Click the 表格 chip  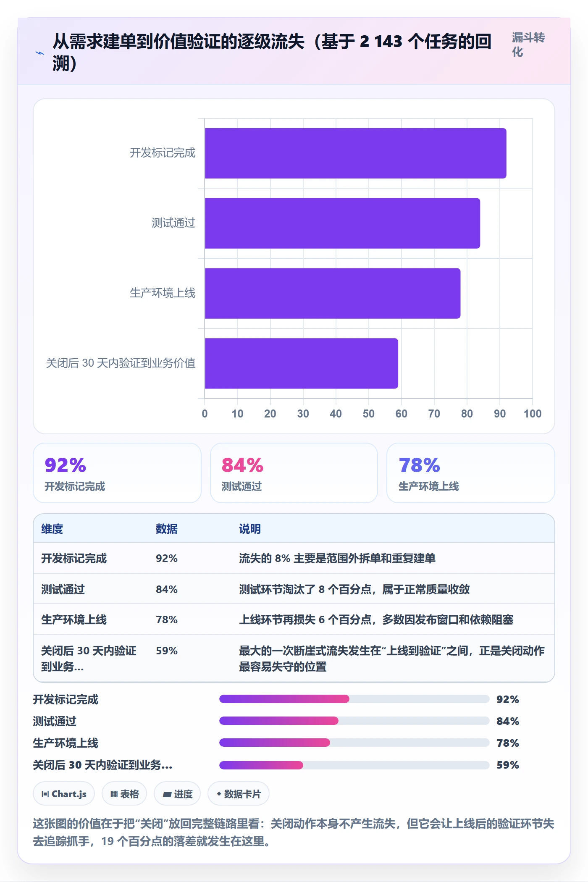click(x=124, y=793)
